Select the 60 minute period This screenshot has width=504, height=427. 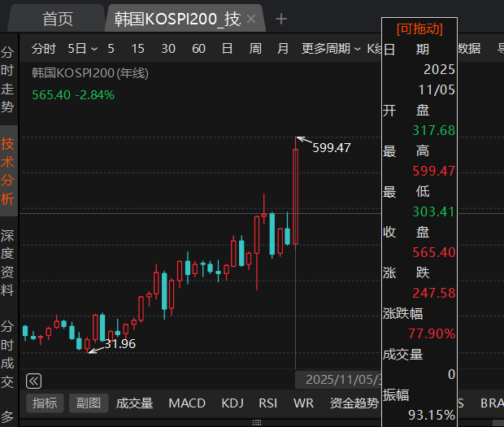(198, 49)
